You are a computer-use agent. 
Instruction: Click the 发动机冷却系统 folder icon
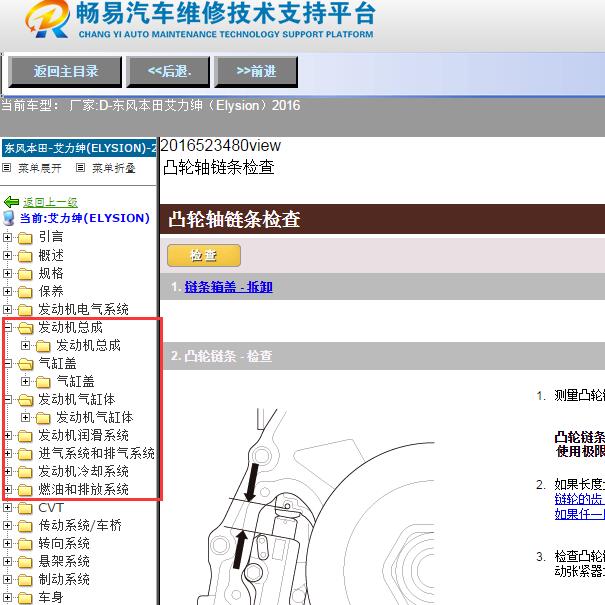[x=25, y=472]
